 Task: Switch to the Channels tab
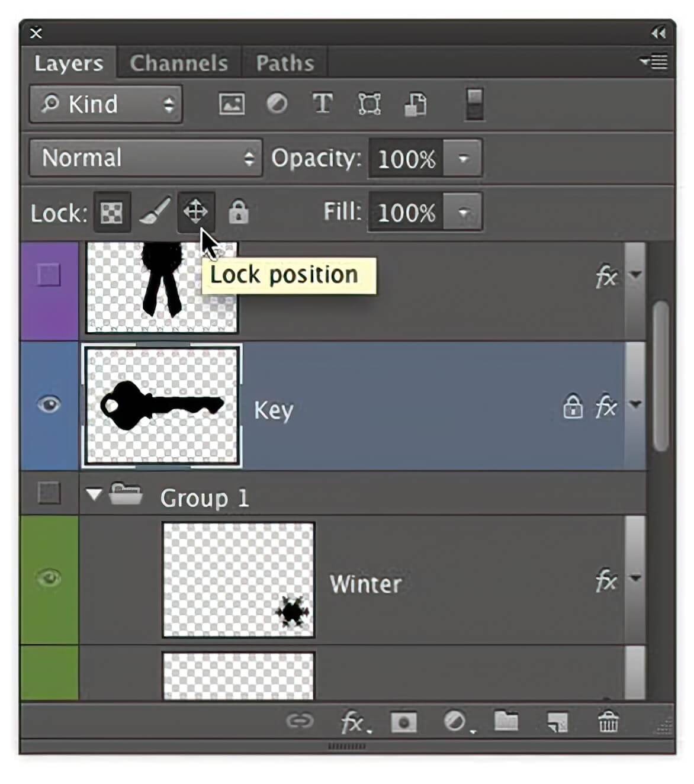[179, 63]
